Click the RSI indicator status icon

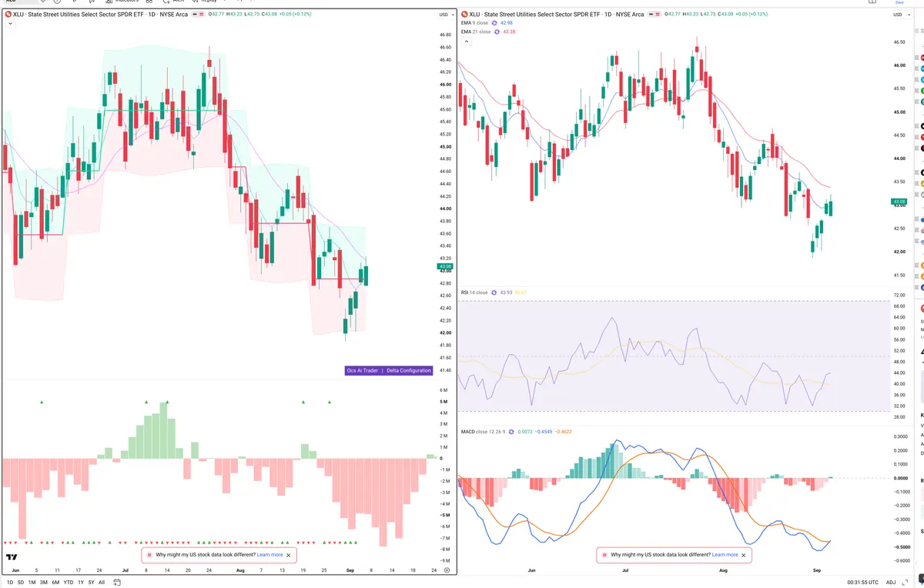pos(494,292)
